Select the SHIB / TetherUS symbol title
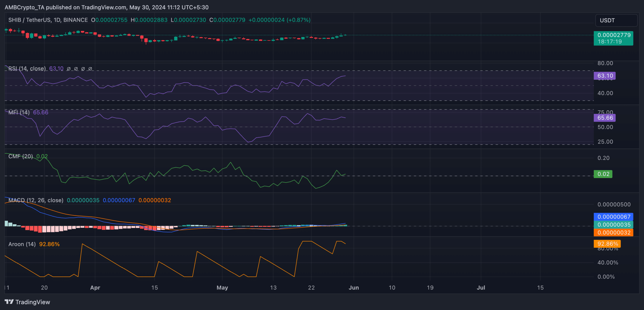Viewport: 644px width, 310px height. 48,20
